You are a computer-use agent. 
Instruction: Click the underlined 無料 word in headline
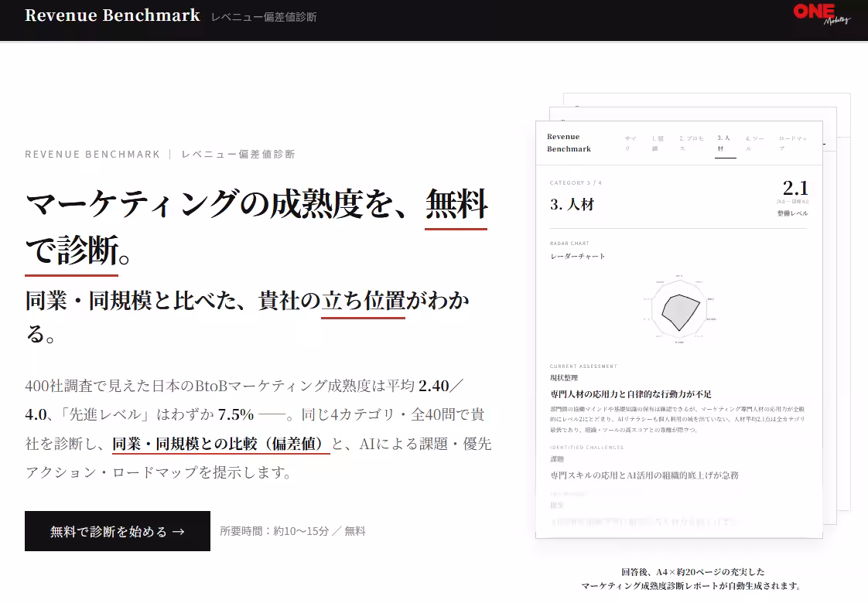[456, 204]
